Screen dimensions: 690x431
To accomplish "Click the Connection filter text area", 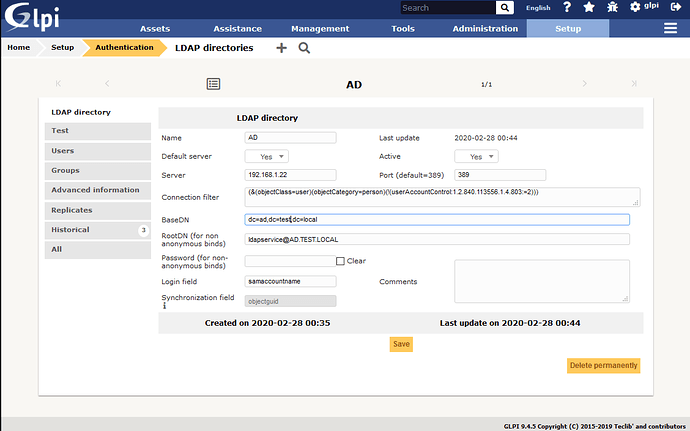I will (442, 197).
